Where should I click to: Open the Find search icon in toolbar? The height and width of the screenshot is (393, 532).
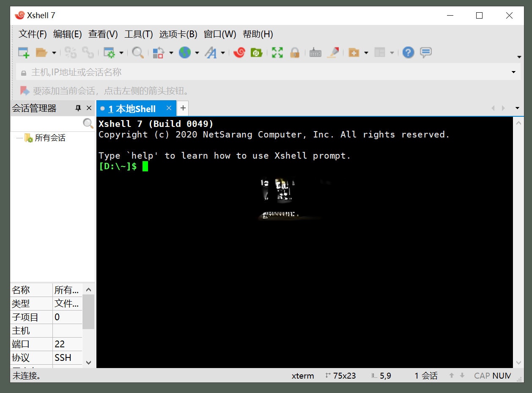click(137, 52)
